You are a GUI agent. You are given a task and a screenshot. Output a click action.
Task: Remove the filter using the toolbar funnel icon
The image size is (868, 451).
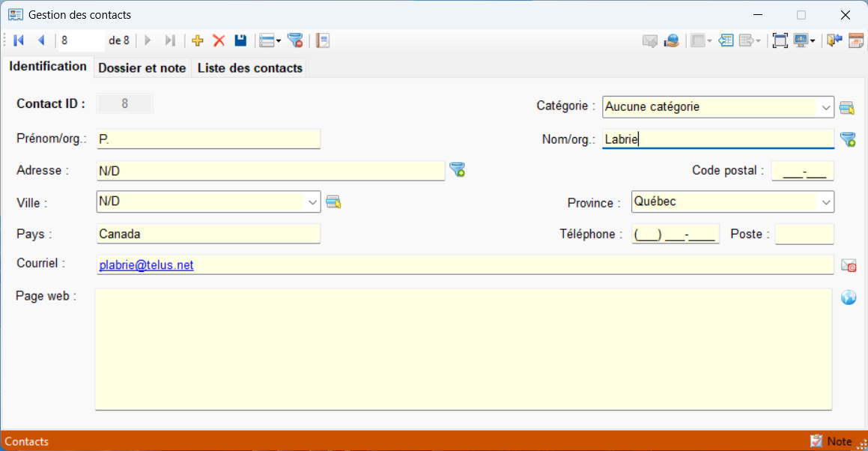(295, 40)
